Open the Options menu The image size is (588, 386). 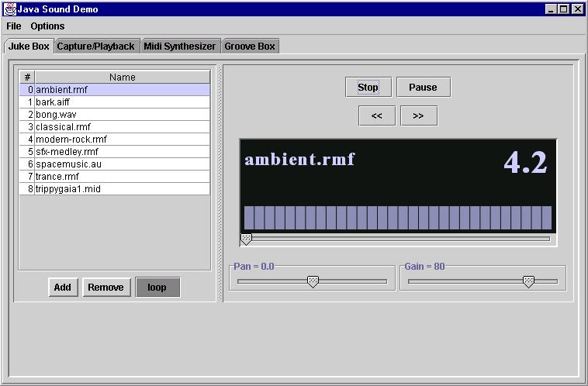[47, 26]
